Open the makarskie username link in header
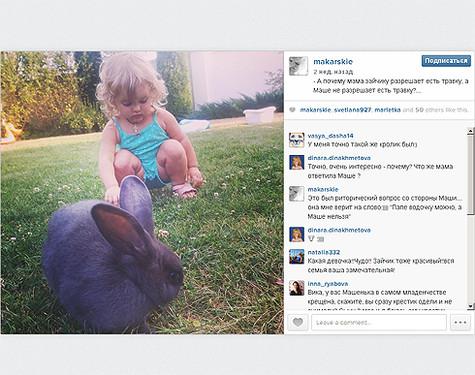The image size is (475, 375). coord(333,61)
